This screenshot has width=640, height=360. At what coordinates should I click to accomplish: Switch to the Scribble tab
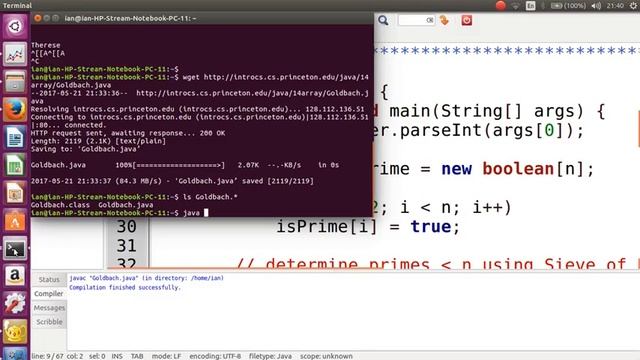click(49, 322)
